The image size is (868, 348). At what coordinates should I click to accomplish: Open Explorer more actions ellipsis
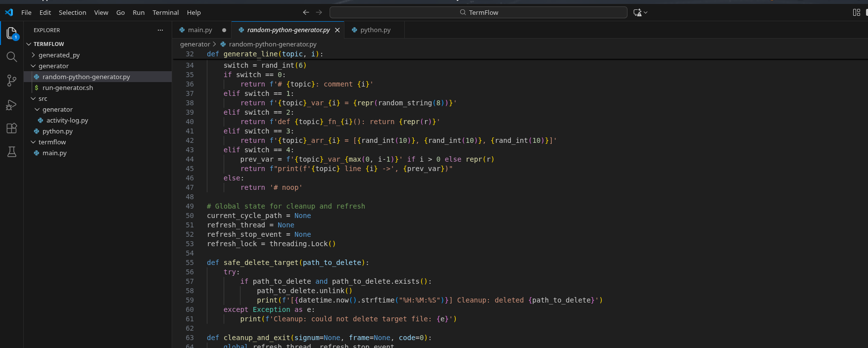click(x=160, y=30)
